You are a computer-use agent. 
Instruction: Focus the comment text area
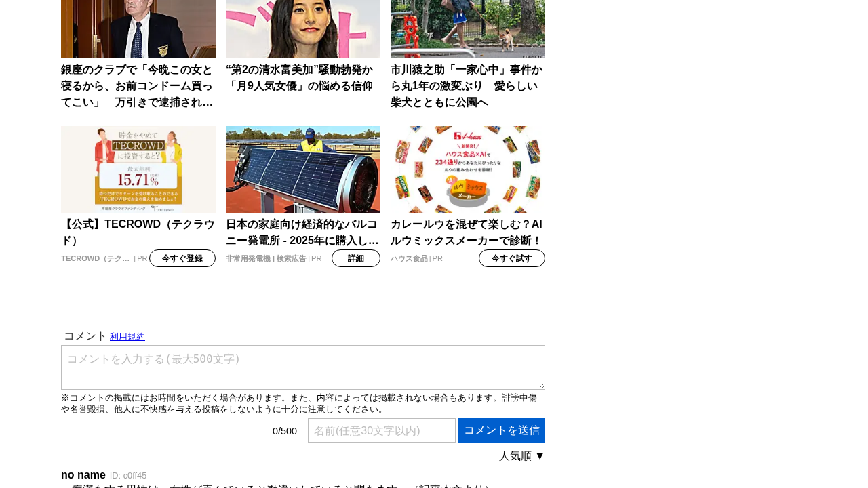[x=303, y=367]
